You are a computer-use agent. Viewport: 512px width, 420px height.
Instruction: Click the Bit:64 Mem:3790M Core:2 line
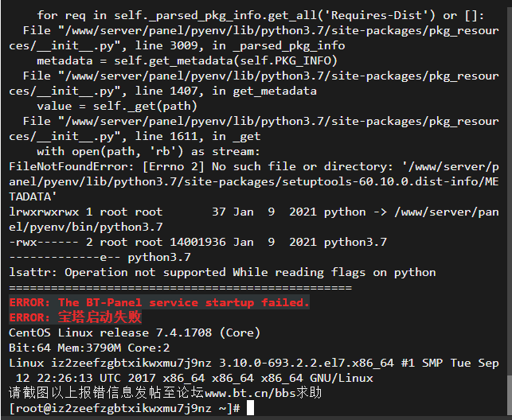click(x=89, y=348)
